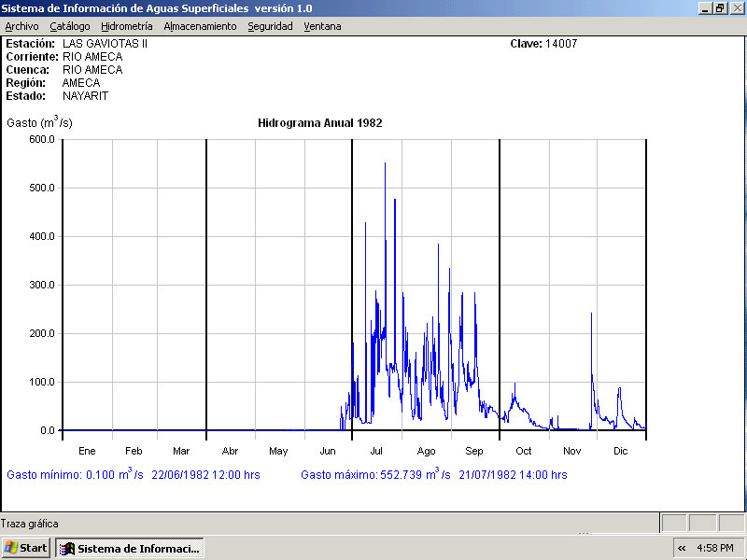The image size is (747, 560).
Task: Click the Ventana menu item
Action: pyautogui.click(x=322, y=26)
